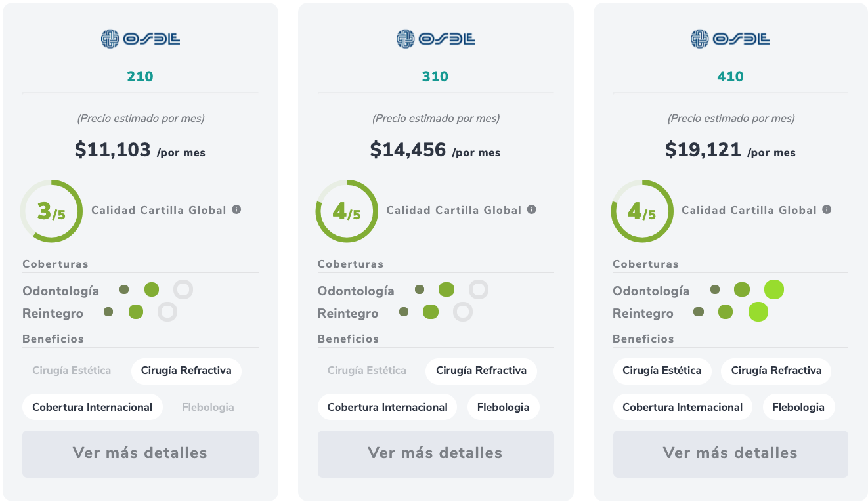Image resolution: width=868 pixels, height=504 pixels.
Task: Click info icon beside plan 310 Calidad Cartilla
Action: 532,209
